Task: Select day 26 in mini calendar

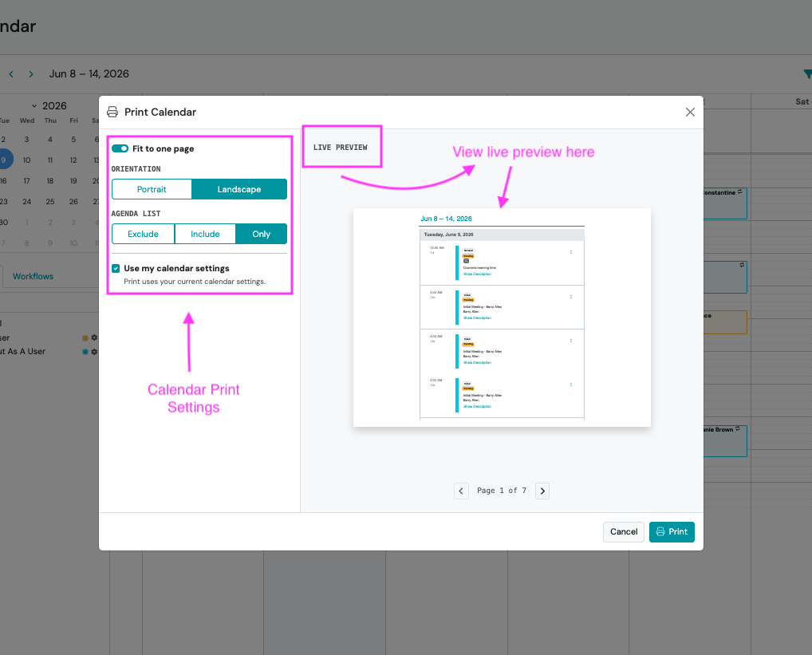Action: point(73,201)
